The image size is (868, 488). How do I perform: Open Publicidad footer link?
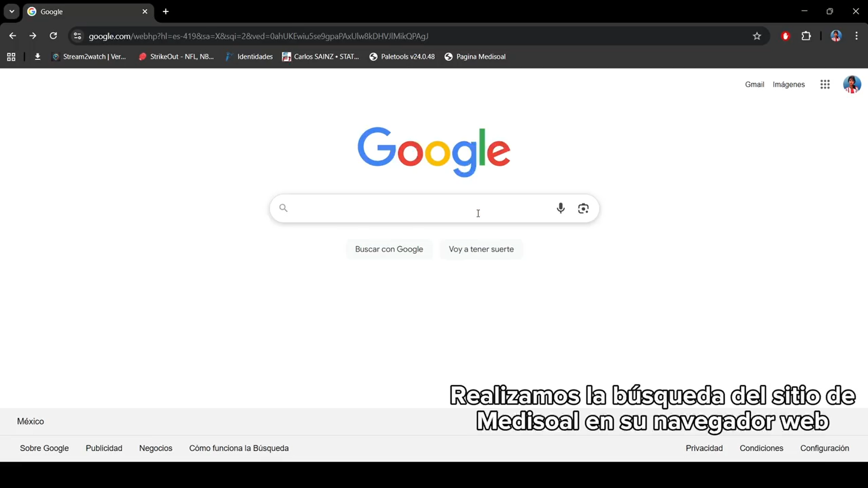(104, 448)
